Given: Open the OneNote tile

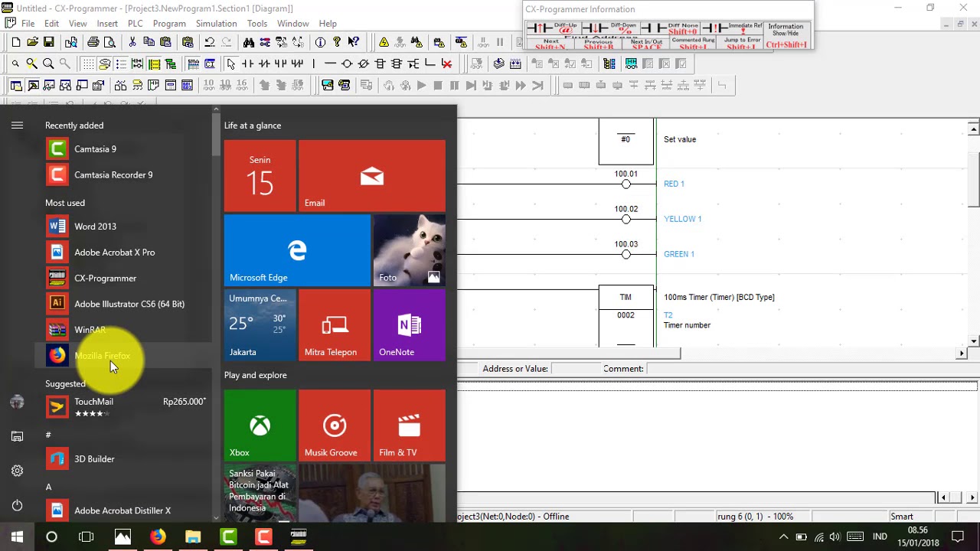Looking at the screenshot, I should 410,325.
